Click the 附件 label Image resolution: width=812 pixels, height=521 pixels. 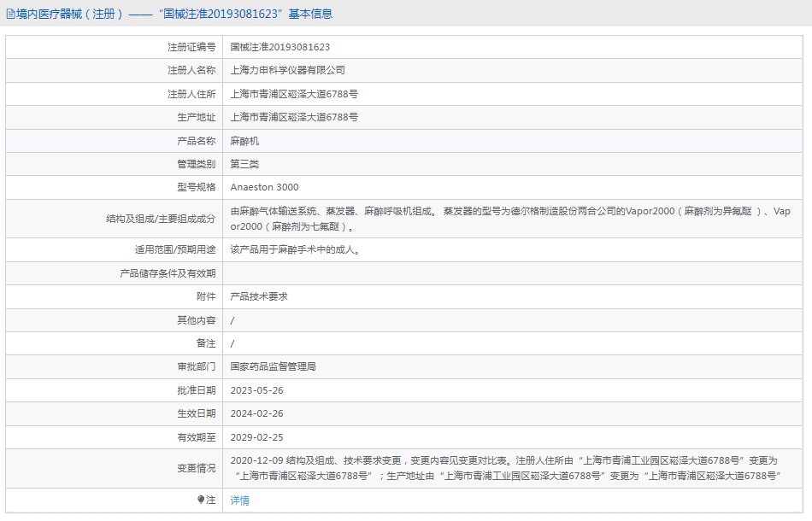coord(206,297)
